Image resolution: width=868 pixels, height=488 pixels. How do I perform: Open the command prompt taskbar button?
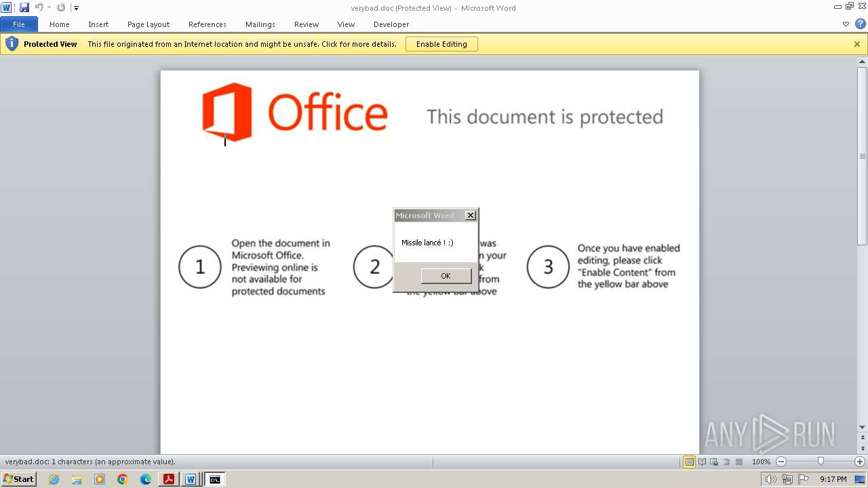coord(214,479)
